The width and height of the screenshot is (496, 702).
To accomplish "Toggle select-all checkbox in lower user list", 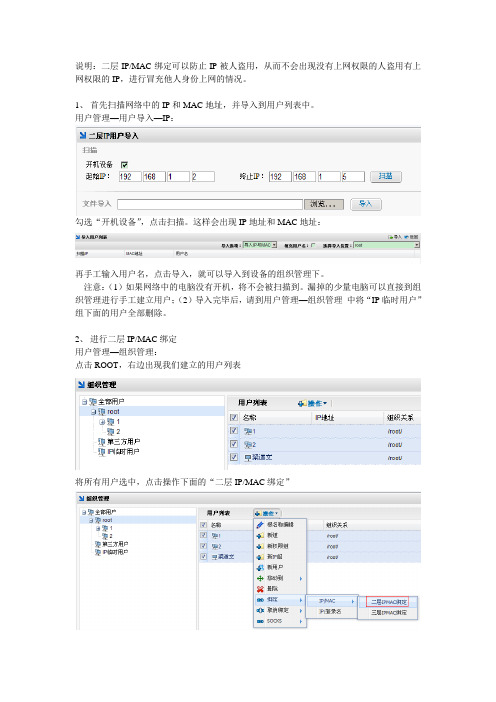I will (x=204, y=525).
